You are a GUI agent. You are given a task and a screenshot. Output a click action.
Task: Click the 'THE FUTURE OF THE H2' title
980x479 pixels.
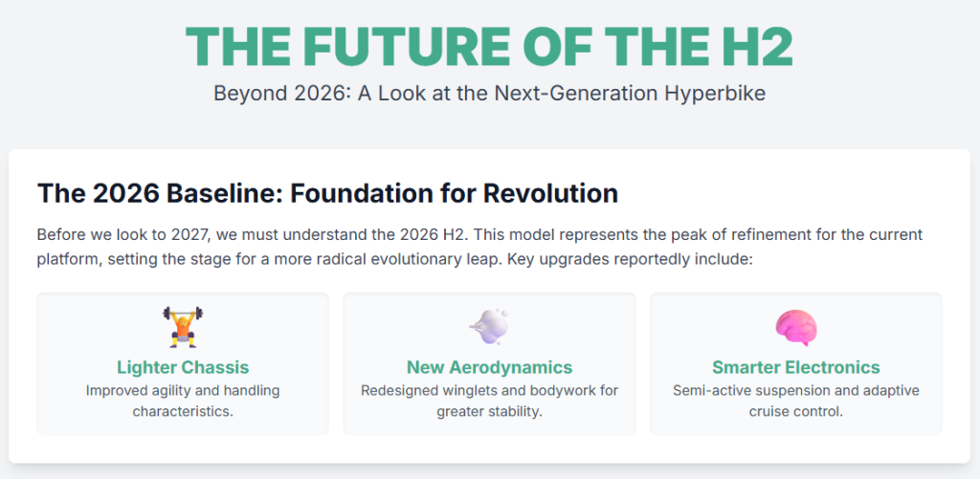point(489,45)
